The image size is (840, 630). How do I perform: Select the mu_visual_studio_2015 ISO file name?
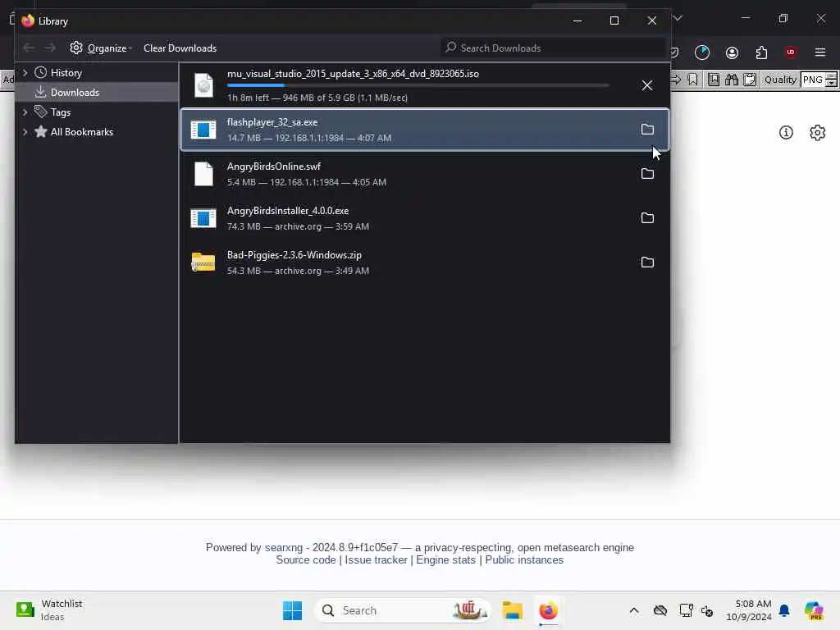(353, 73)
